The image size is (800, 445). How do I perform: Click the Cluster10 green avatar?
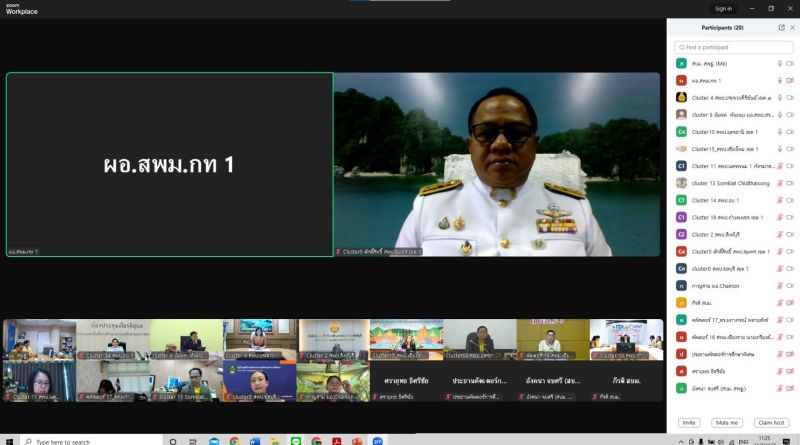click(x=681, y=132)
